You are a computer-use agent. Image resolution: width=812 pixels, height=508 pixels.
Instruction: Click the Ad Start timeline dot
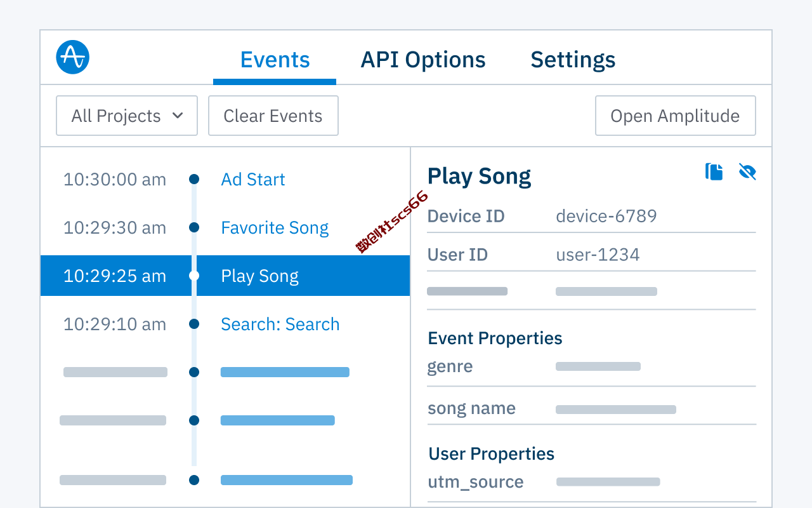click(194, 180)
